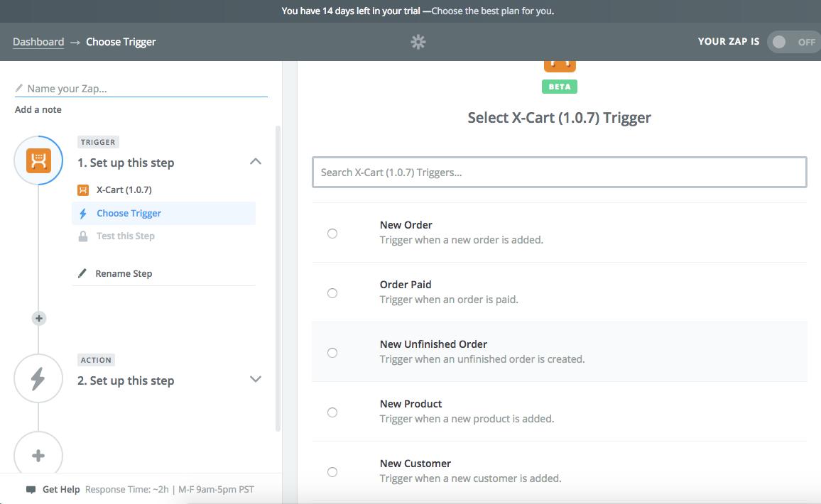The image size is (821, 504).
Task: Click the Search X-Cart Triggers field
Action: 559,172
